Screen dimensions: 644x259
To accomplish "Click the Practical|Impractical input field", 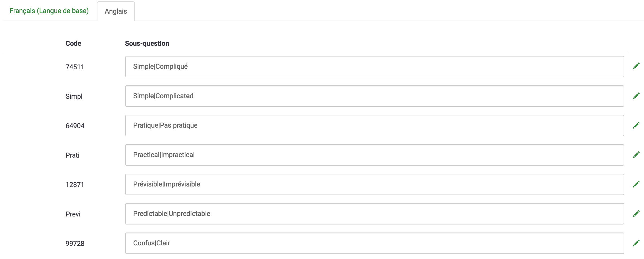I will coord(374,155).
